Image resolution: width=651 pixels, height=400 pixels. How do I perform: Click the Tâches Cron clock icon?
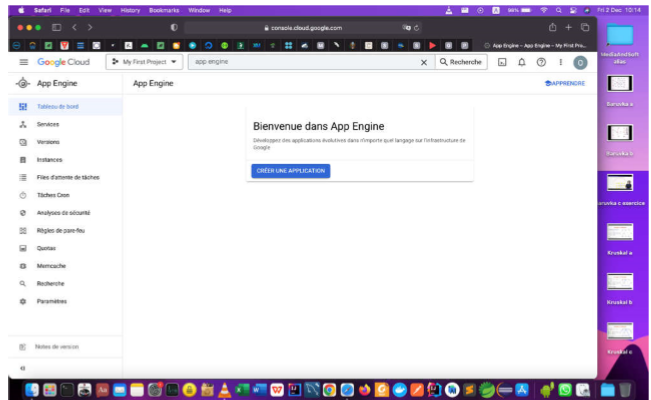pyautogui.click(x=23, y=195)
